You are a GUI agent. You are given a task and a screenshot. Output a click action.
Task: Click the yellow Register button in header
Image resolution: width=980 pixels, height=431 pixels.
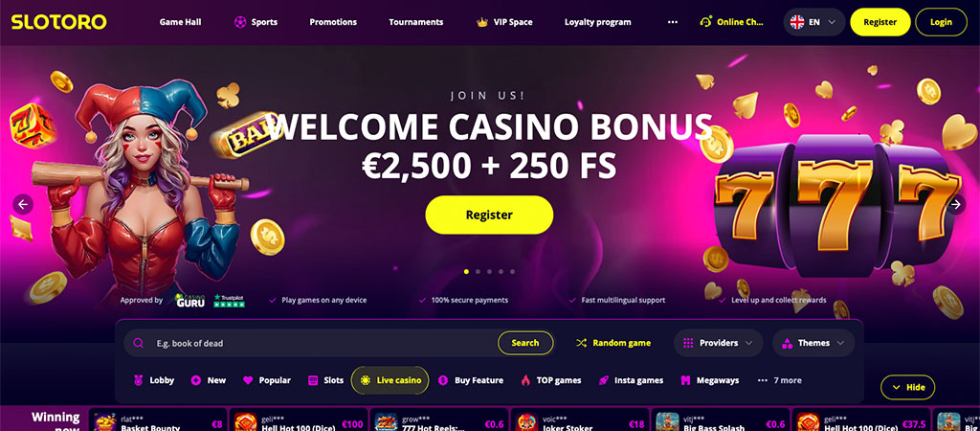[x=880, y=22]
